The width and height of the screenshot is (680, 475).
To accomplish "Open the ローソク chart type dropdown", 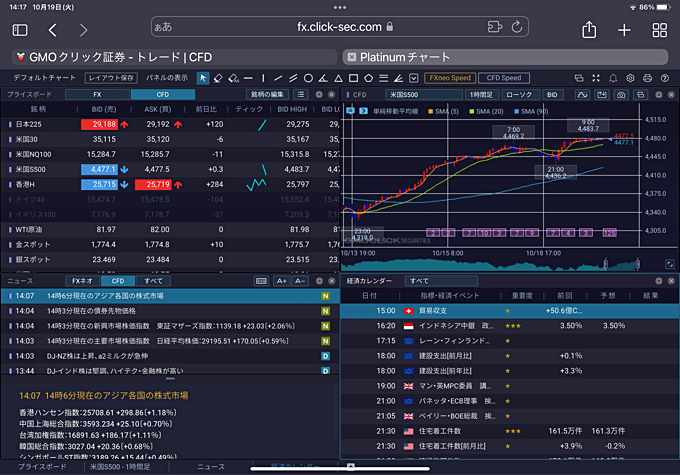I will pyautogui.click(x=520, y=95).
